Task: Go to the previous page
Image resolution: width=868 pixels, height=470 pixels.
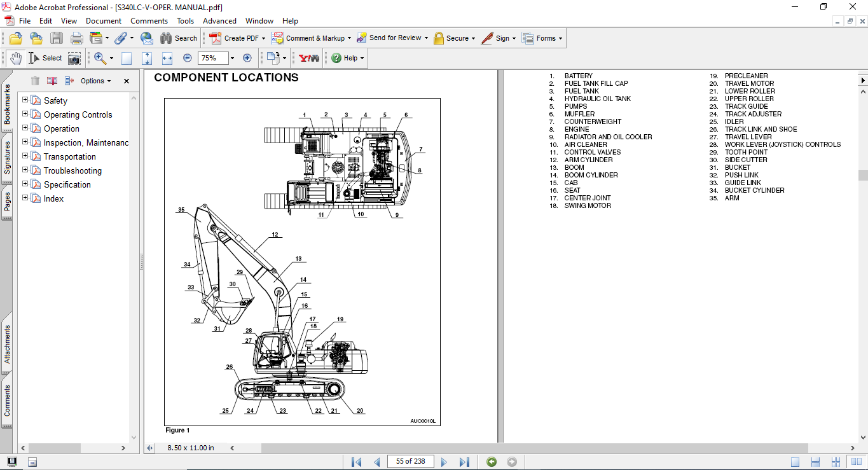Action: 376,462
